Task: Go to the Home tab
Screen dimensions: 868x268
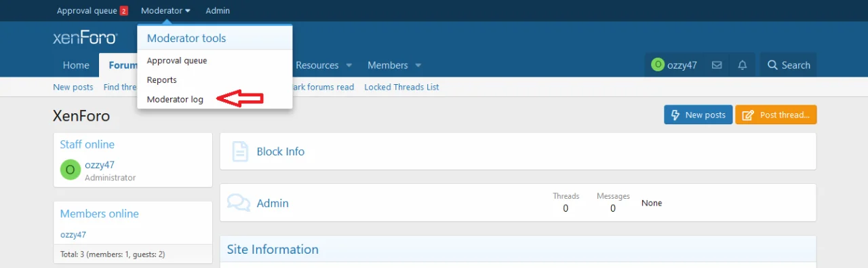Action: point(76,65)
